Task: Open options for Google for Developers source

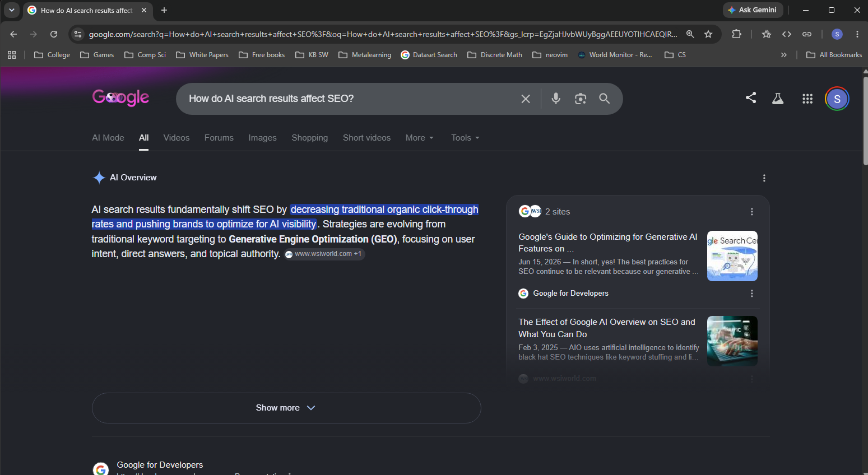Action: pos(752,294)
